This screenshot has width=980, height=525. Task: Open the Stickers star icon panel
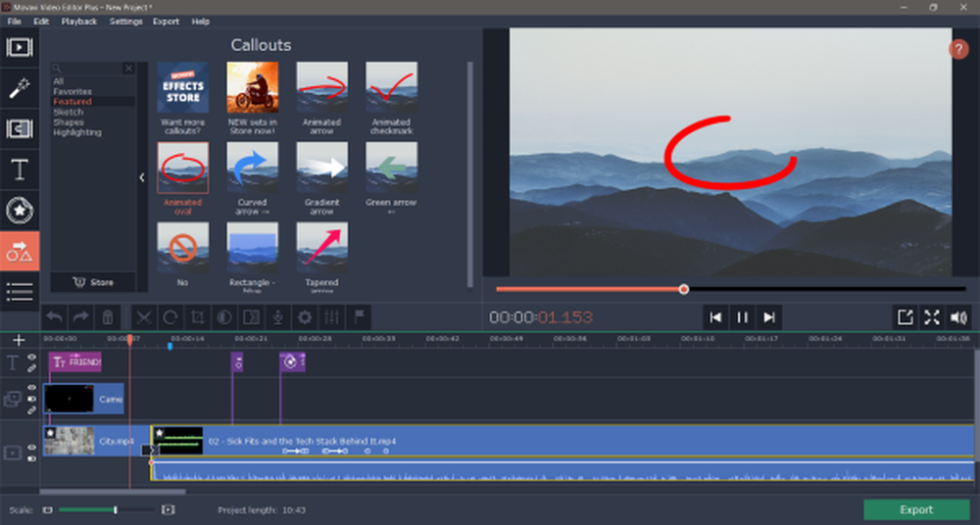20,210
